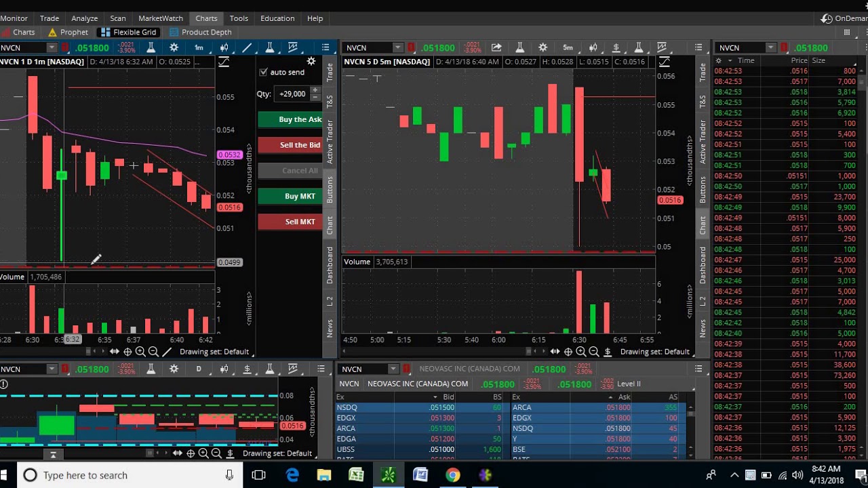Open 1m timeframe dropdown on left chart

tap(199, 47)
